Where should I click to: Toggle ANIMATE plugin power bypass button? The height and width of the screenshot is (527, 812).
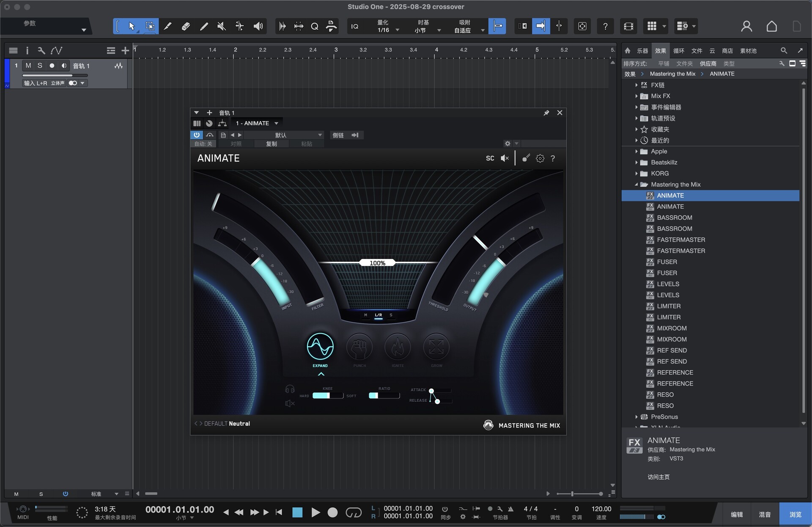(197, 135)
